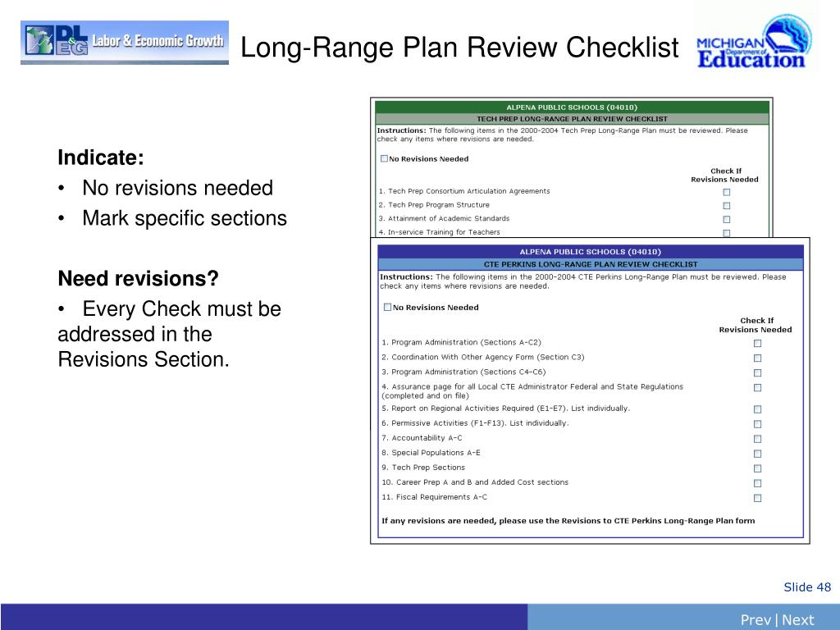
Task: Check revisions for Special Populations A-E
Action: (x=757, y=454)
